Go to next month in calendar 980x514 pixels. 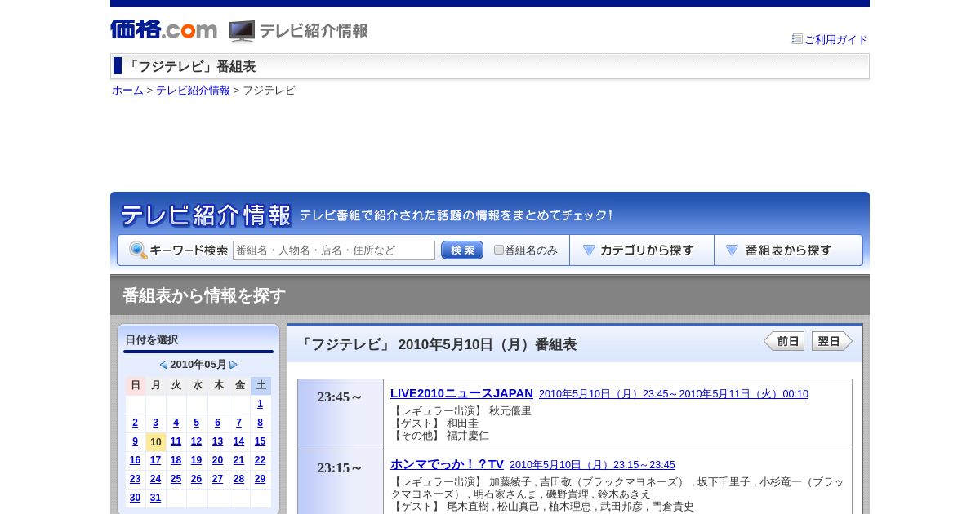[234, 365]
